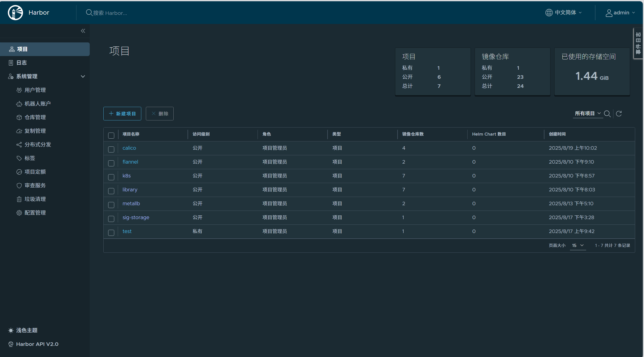Viewport: 644px width, 357px height.
Task: Click the 机器人账户 robot icon
Action: pos(19,104)
